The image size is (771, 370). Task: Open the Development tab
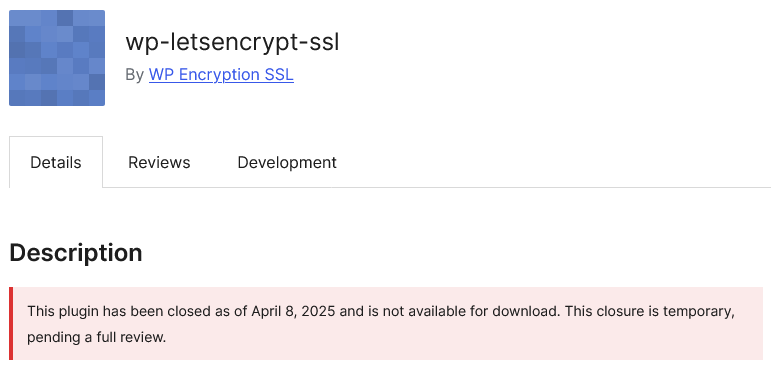pos(287,162)
